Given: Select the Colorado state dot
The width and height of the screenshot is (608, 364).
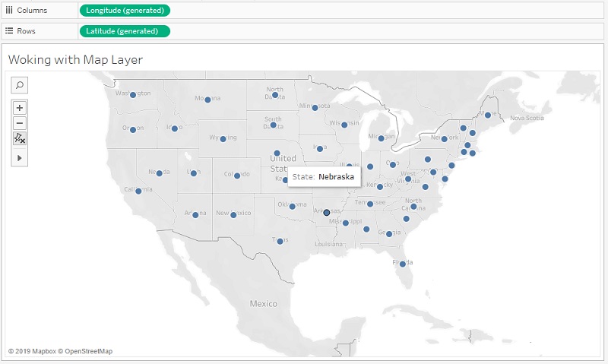Looking at the screenshot, I should pos(237,176).
